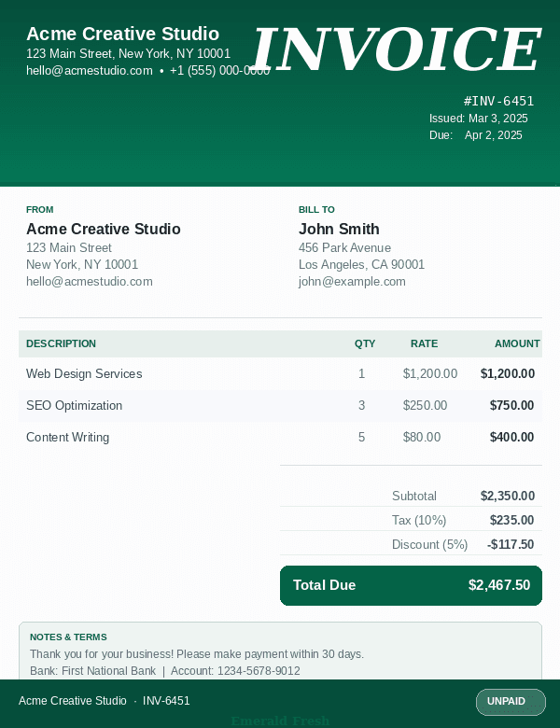This screenshot has height=728, width=560.
Task: Click the Total Due label
Action: [x=324, y=585]
